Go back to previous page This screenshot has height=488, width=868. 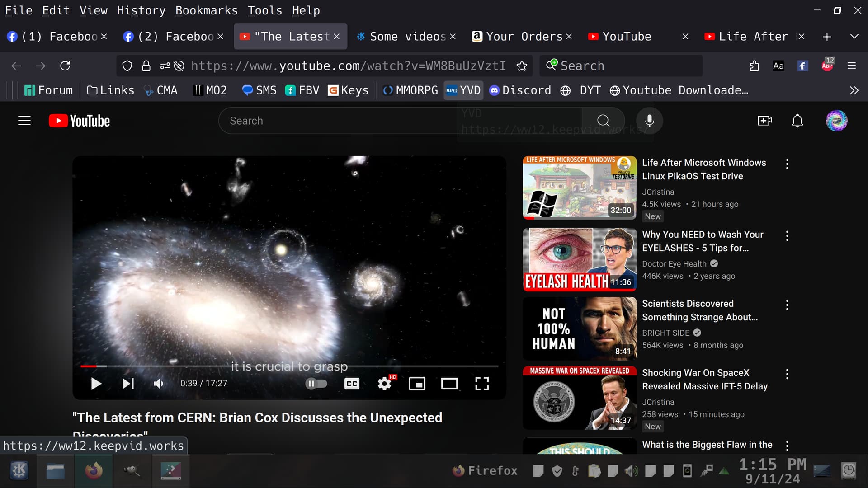point(16,66)
